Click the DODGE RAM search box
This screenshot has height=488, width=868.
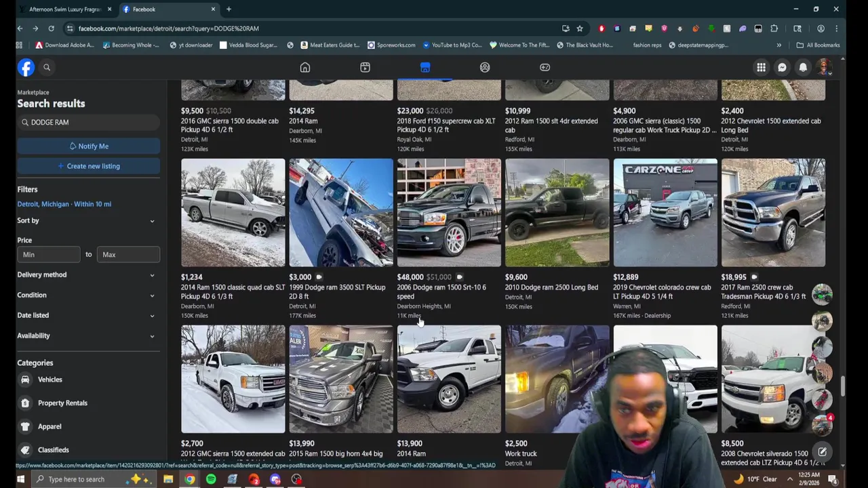coord(88,122)
